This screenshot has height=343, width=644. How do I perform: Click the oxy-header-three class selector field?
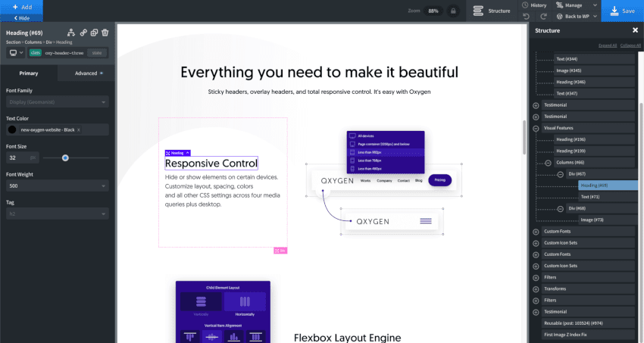click(x=64, y=53)
